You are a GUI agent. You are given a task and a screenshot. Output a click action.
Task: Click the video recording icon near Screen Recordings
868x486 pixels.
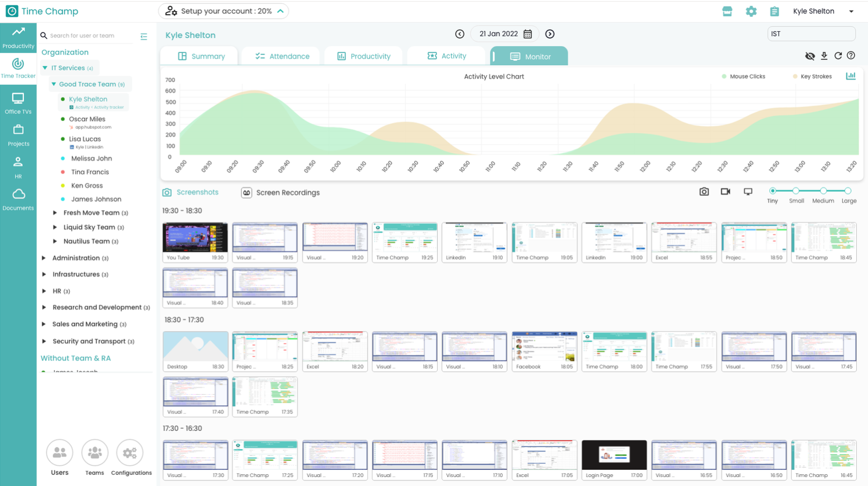725,191
